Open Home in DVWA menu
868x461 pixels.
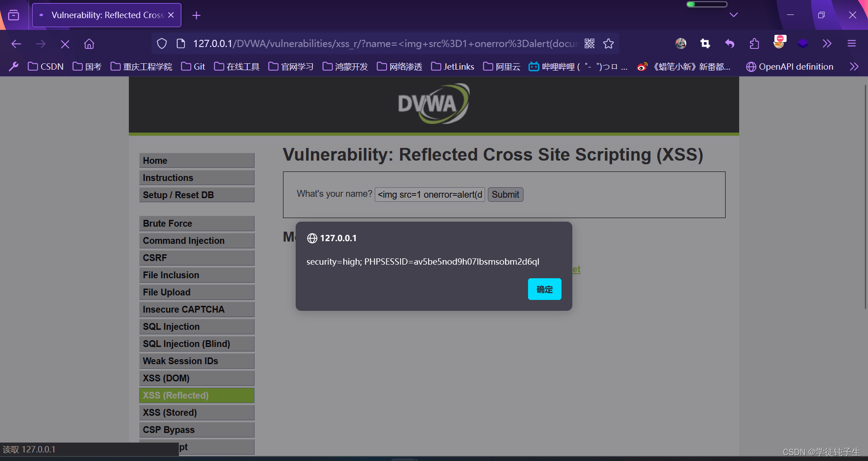[x=197, y=161]
